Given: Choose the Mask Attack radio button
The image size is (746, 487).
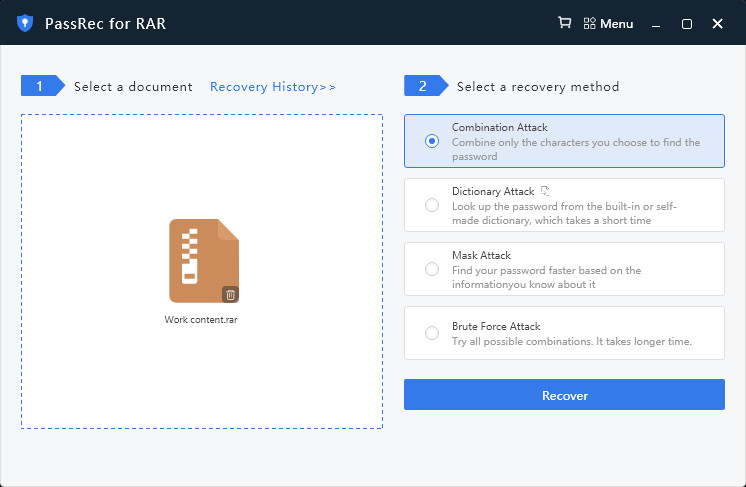Looking at the screenshot, I should click(432, 269).
